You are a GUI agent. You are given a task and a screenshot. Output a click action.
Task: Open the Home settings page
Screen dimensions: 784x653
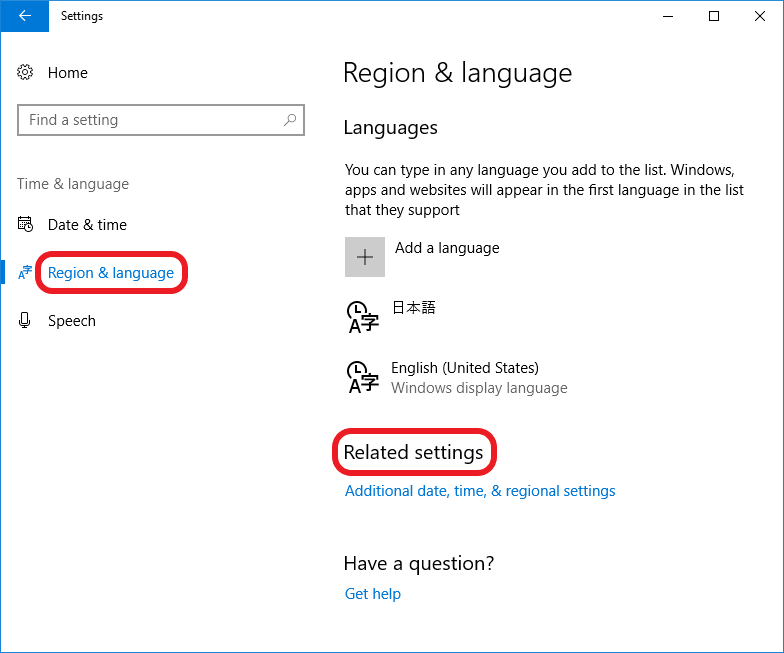pyautogui.click(x=68, y=73)
